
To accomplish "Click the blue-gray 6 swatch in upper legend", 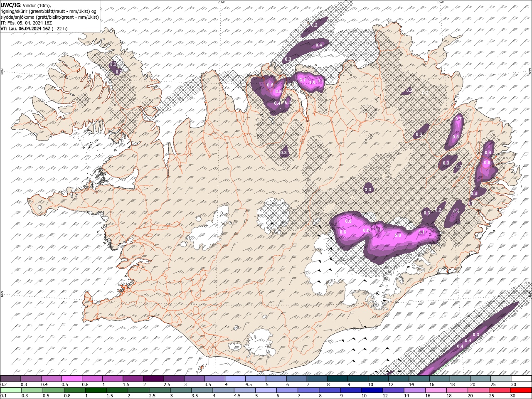I will (x=297, y=379).
